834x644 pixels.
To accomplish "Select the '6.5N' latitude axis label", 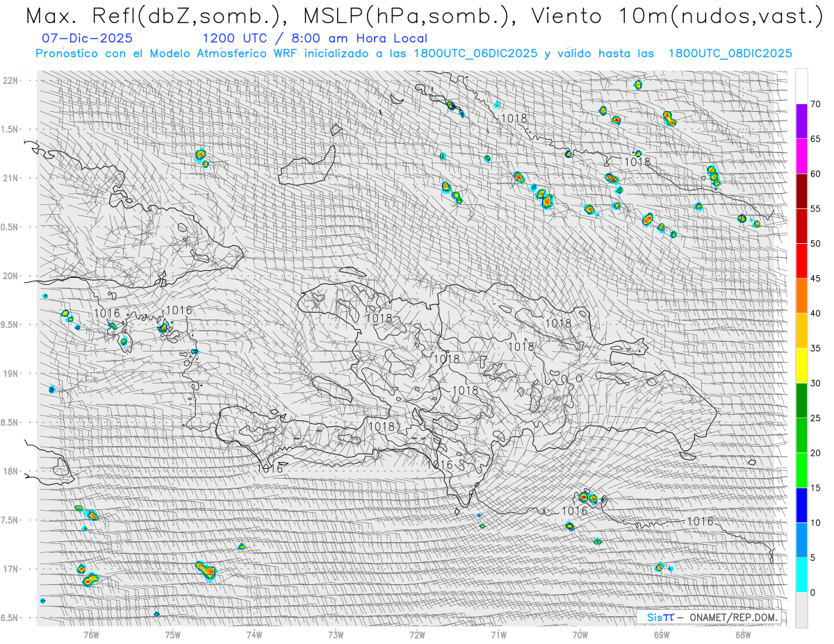I will (10, 618).
